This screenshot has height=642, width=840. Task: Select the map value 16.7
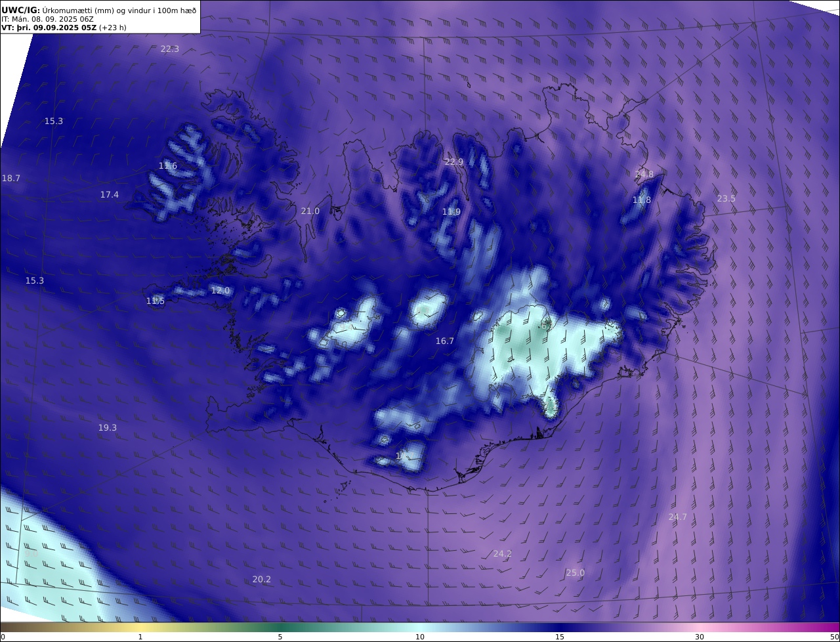click(445, 341)
